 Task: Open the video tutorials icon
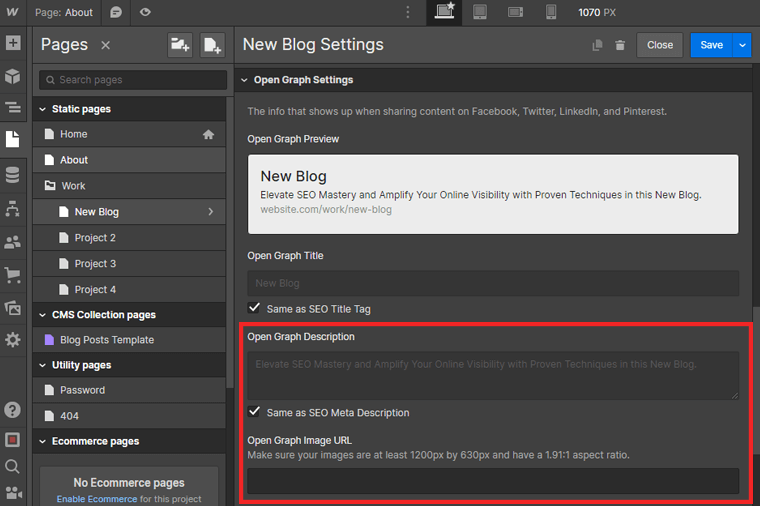(14, 493)
